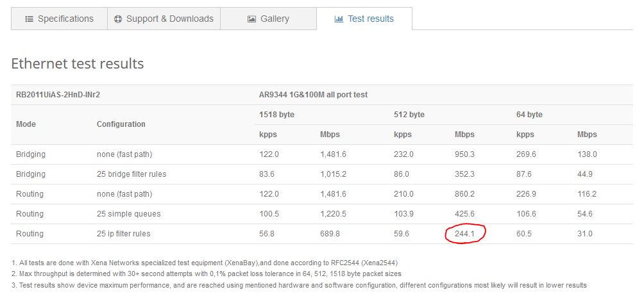Click 'Mbps' subheader under 64 byte
Image resolution: width=644 pixels, height=303 pixels.
coord(587,135)
